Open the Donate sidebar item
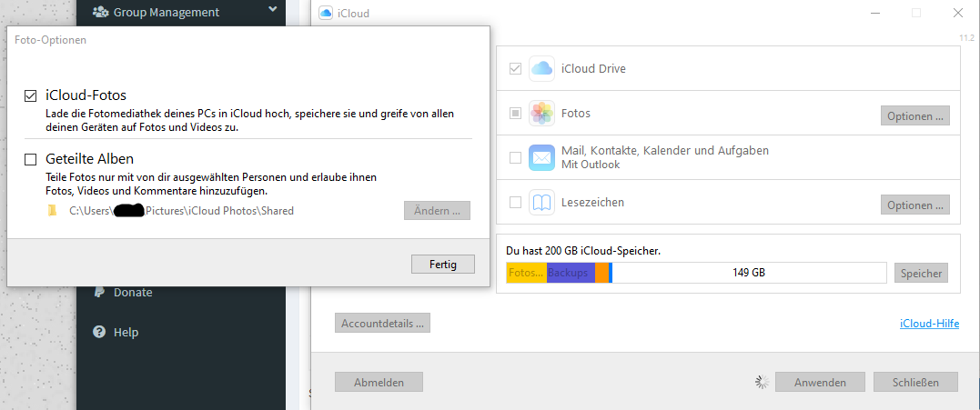The image size is (980, 410). tap(133, 292)
